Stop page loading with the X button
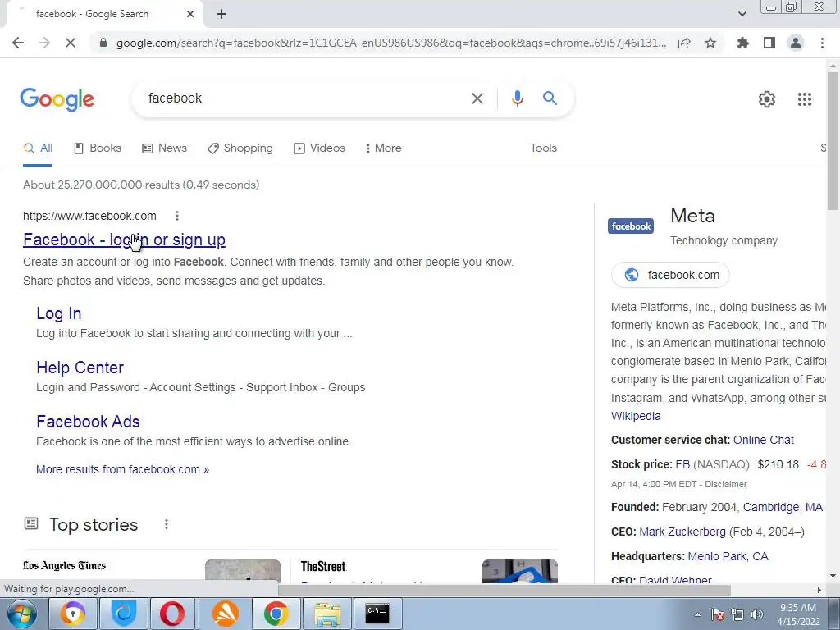840x630 pixels. [71, 43]
